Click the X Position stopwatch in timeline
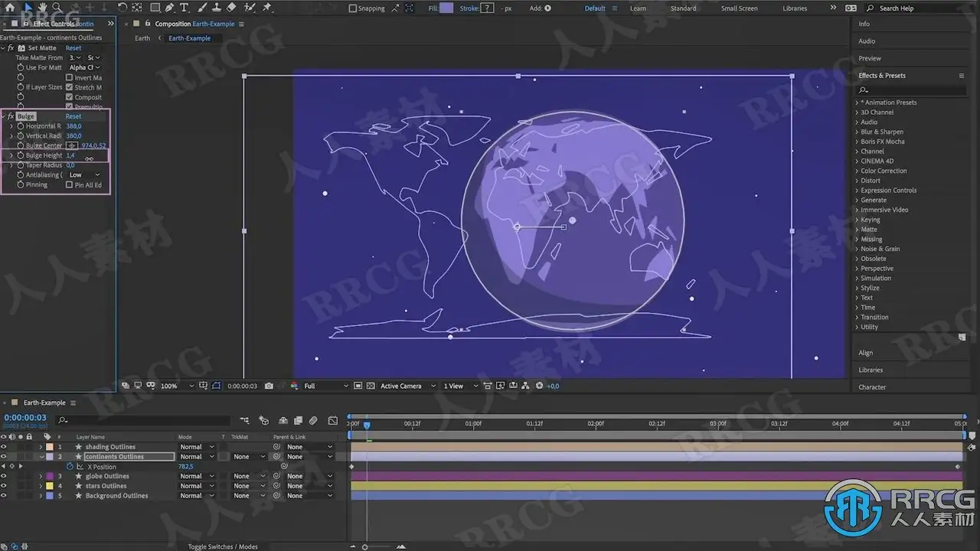Viewport: 980px width, 551px height. [x=70, y=466]
